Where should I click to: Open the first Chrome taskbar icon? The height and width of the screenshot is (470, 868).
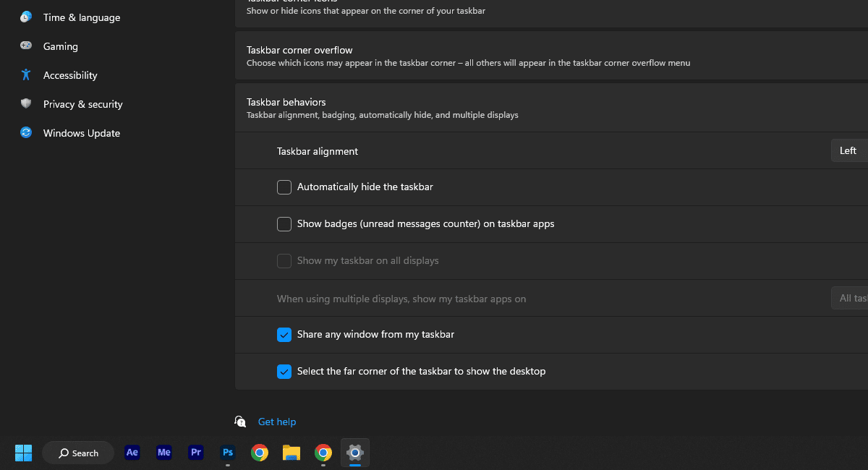coord(260,453)
